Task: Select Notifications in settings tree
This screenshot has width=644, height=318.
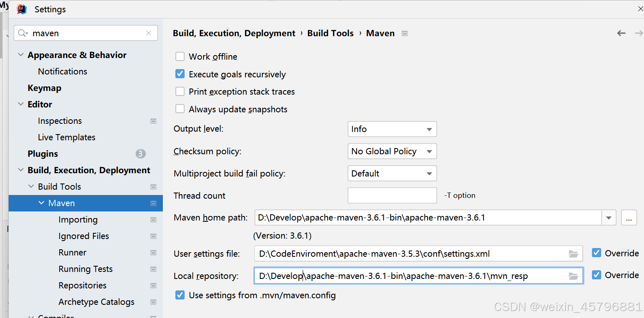Action: (x=63, y=72)
